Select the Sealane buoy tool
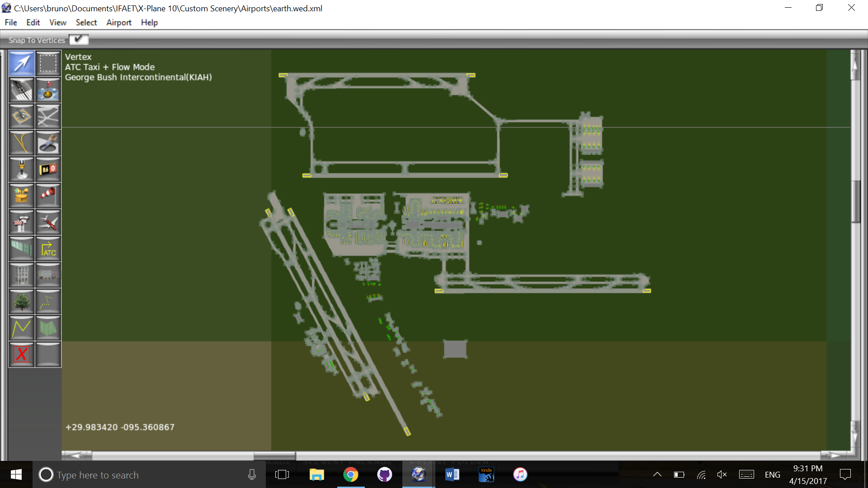The width and height of the screenshot is (868, 488). point(48,90)
